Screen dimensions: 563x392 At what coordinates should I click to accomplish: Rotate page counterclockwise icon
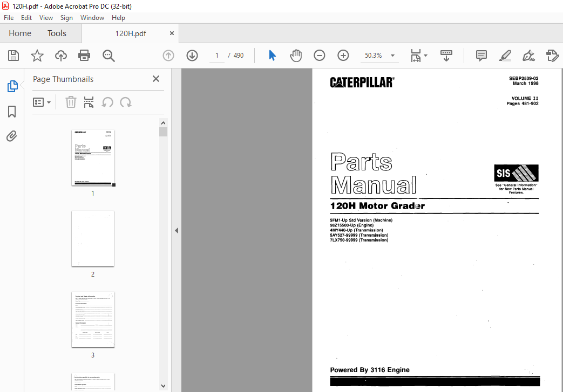pos(107,102)
